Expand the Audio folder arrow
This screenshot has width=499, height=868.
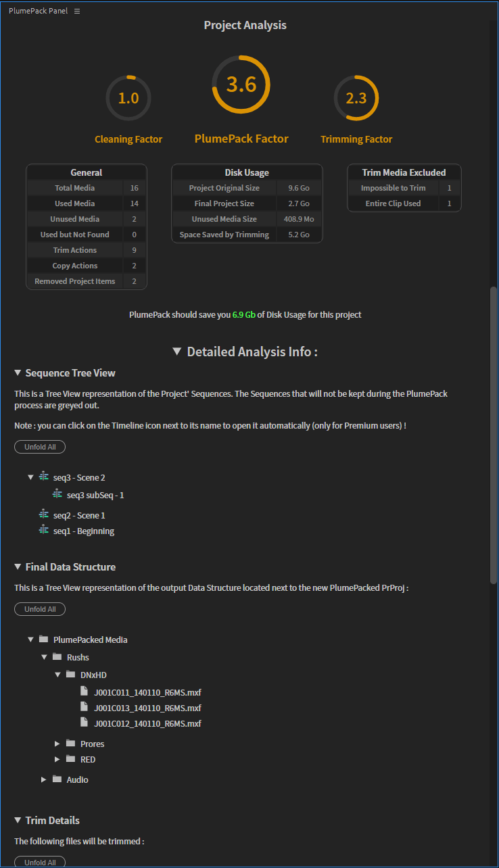[44, 779]
